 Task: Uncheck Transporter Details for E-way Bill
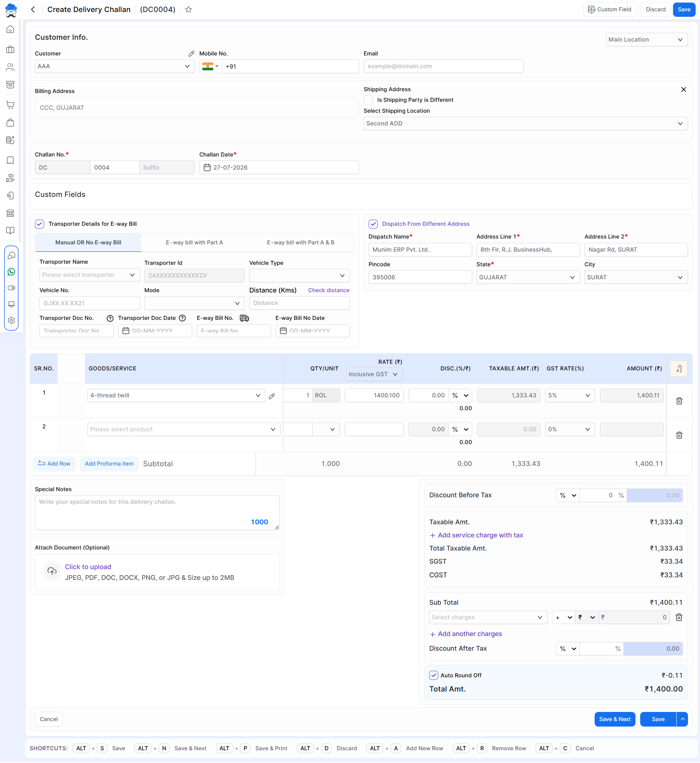pos(40,224)
